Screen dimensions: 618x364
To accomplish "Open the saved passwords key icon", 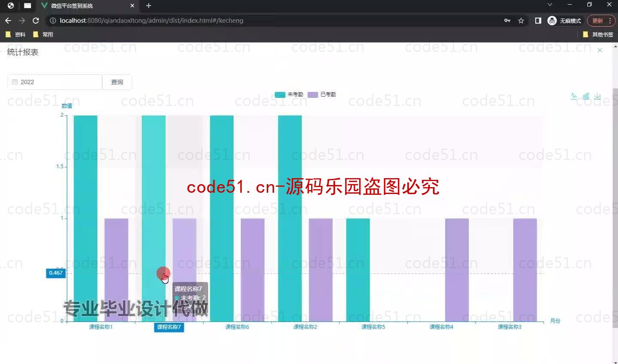I will click(x=507, y=21).
